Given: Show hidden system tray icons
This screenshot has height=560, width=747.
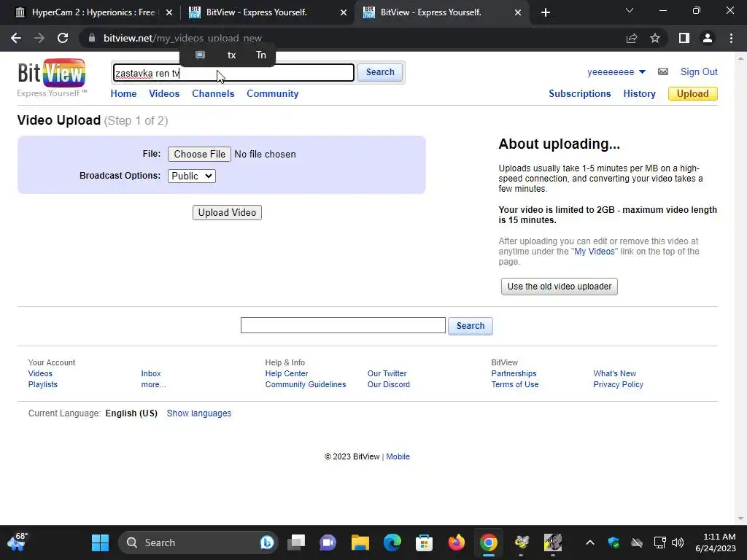Looking at the screenshot, I should point(589,542).
